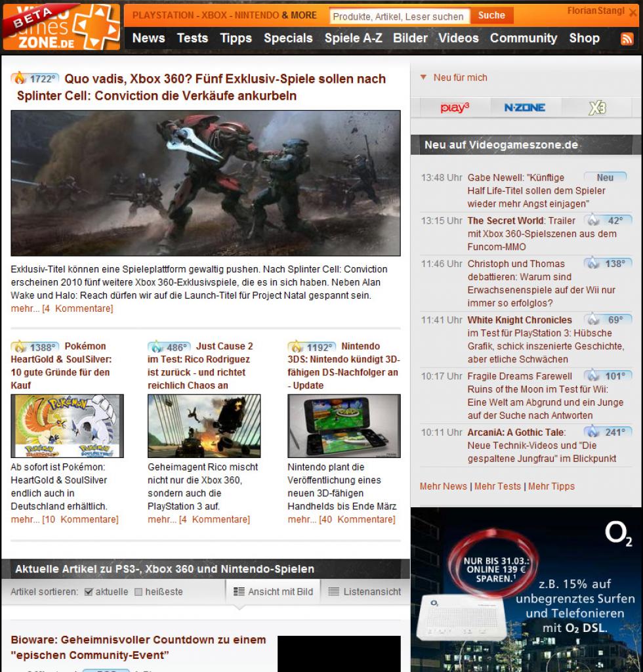The image size is (643, 672).
Task: Open the Community menu
Action: [524, 38]
